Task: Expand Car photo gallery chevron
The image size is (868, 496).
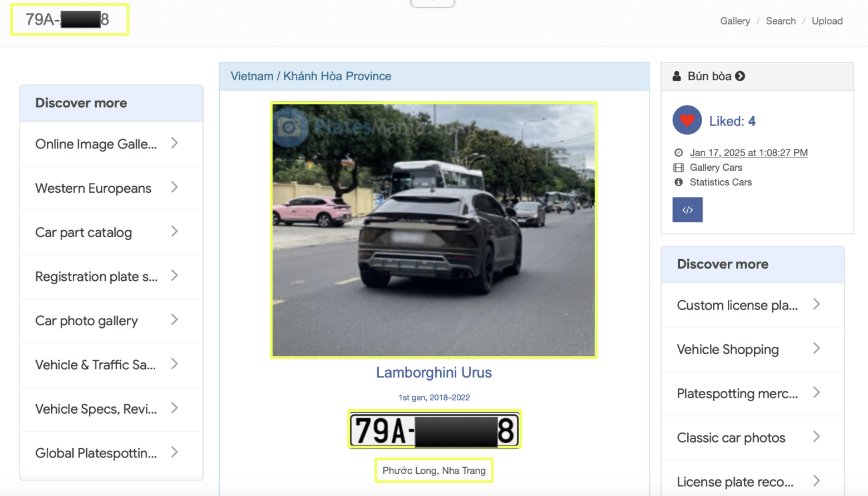Action: 175,320
